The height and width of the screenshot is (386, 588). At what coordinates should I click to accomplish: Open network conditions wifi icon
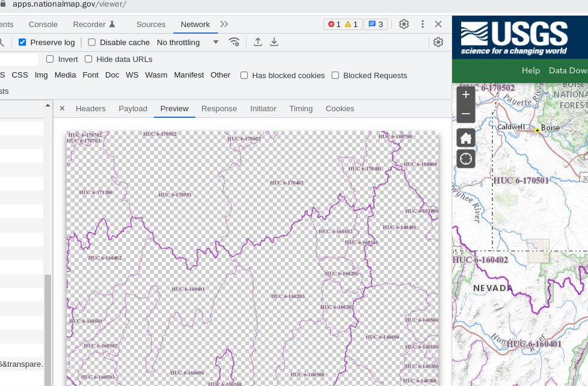[x=234, y=42]
